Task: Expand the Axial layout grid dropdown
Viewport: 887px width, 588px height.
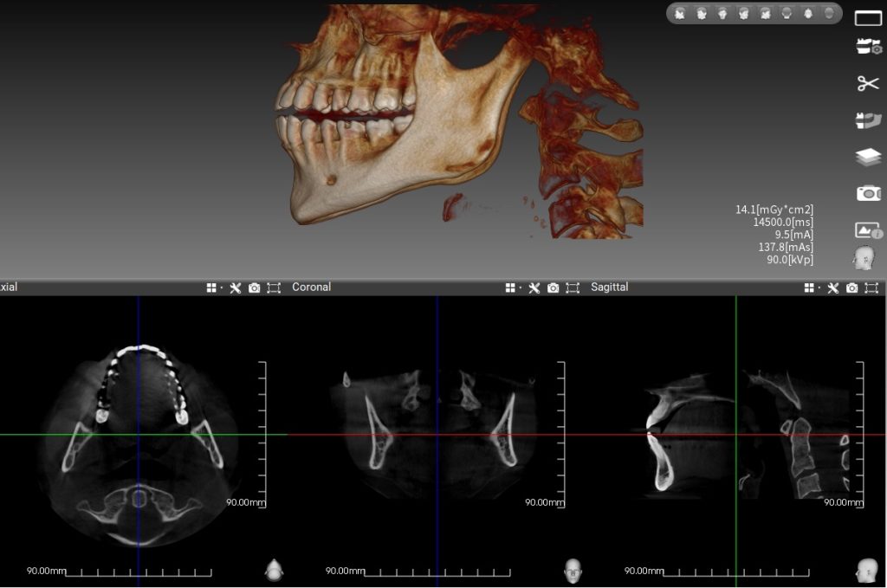Action: click(213, 288)
